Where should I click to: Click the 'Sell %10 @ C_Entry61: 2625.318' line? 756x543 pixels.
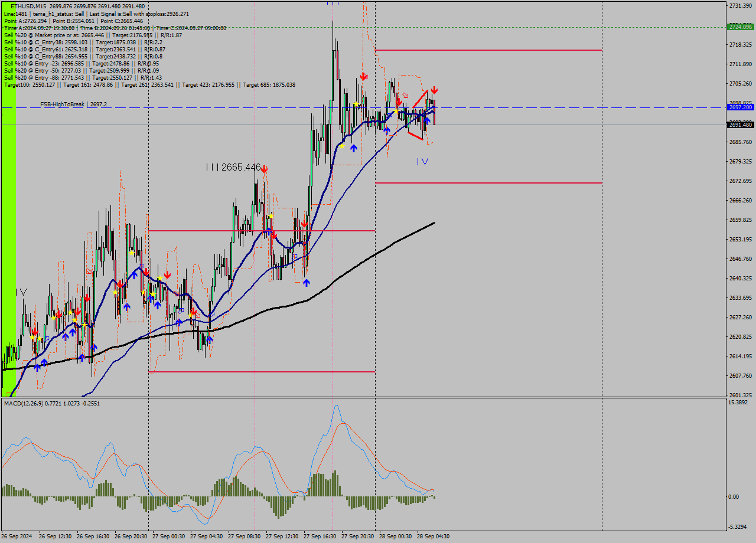click(x=84, y=49)
